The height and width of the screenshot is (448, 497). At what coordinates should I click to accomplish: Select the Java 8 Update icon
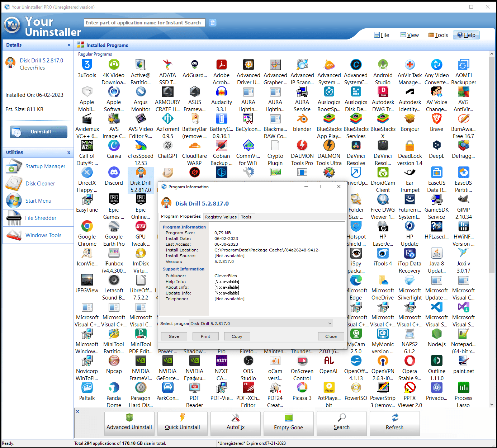(437, 253)
